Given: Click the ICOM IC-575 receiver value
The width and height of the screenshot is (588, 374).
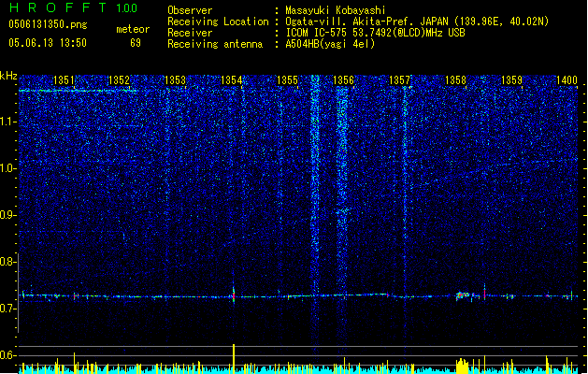Looking at the screenshot, I should pos(376,33).
